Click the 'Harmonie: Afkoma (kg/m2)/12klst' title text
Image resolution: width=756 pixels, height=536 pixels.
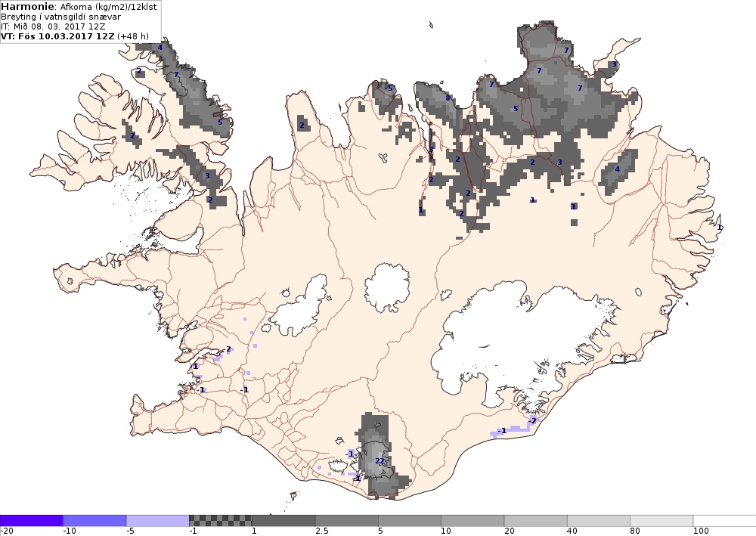pos(78,7)
